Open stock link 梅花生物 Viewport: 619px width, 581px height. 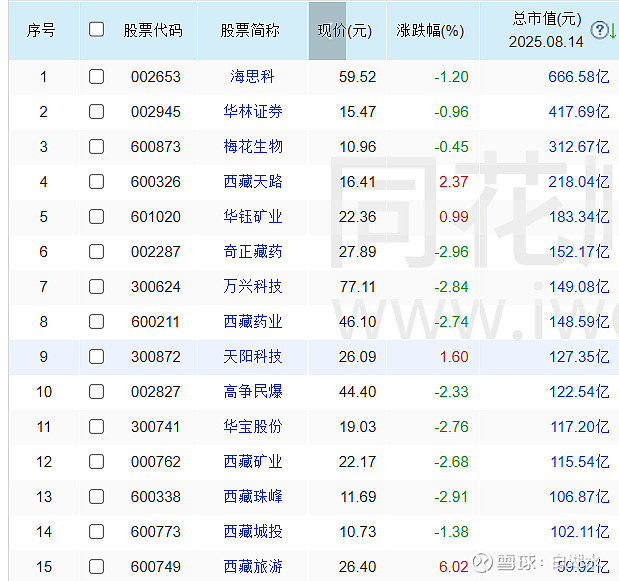253,147
